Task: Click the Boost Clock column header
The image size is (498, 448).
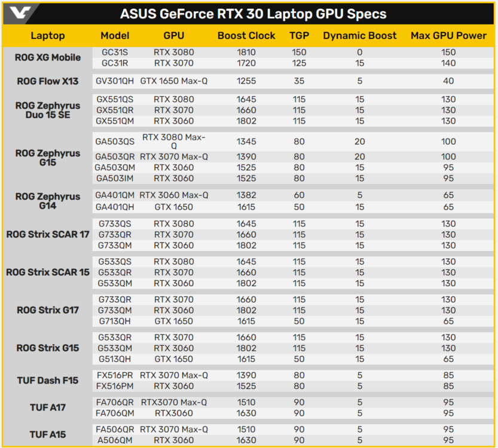Action: [246, 36]
